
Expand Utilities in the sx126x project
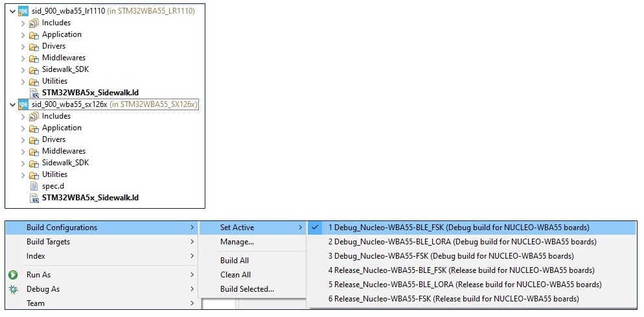[23, 174]
